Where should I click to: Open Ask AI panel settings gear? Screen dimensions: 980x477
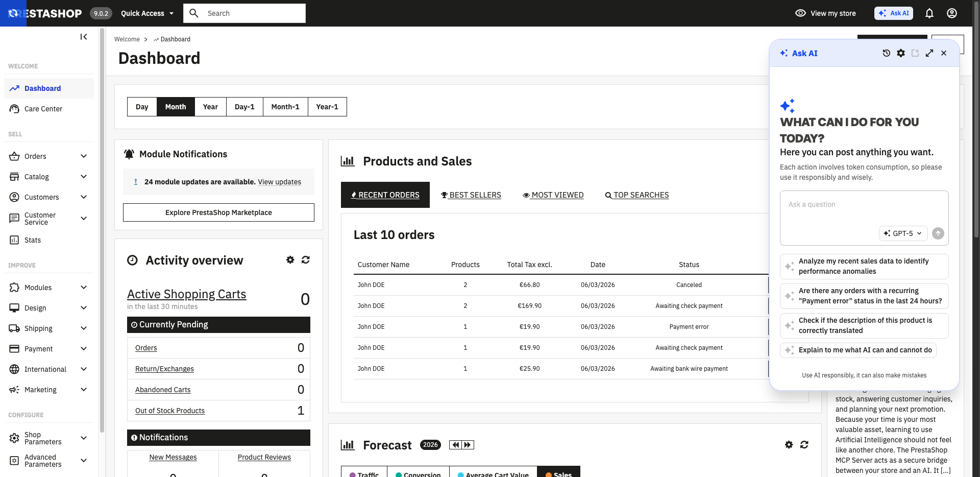pos(901,53)
